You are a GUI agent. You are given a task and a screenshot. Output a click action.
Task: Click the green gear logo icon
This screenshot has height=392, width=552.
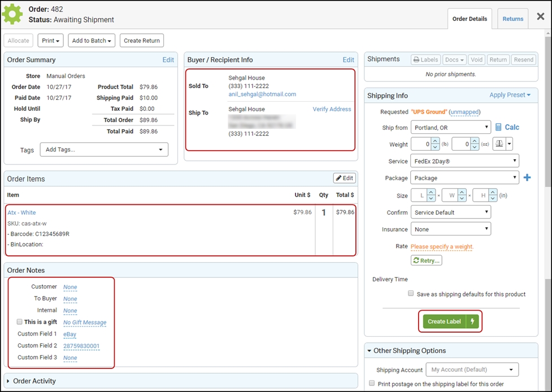pos(12,14)
